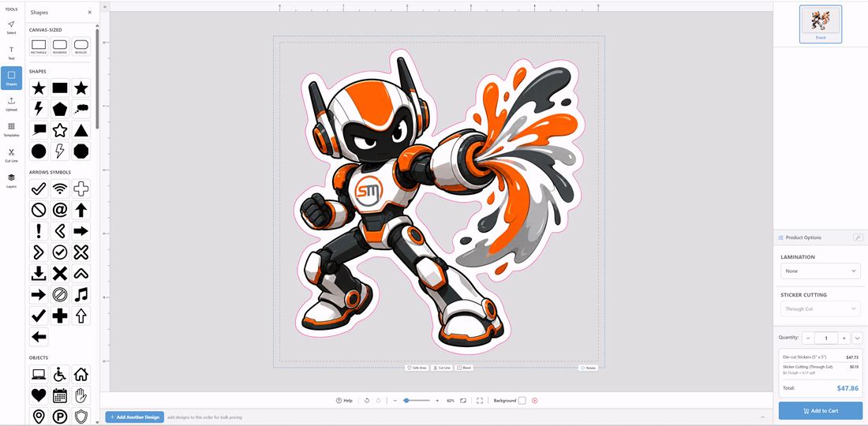This screenshot has width=868, height=426.
Task: Add the parking sign object
Action: point(60,416)
